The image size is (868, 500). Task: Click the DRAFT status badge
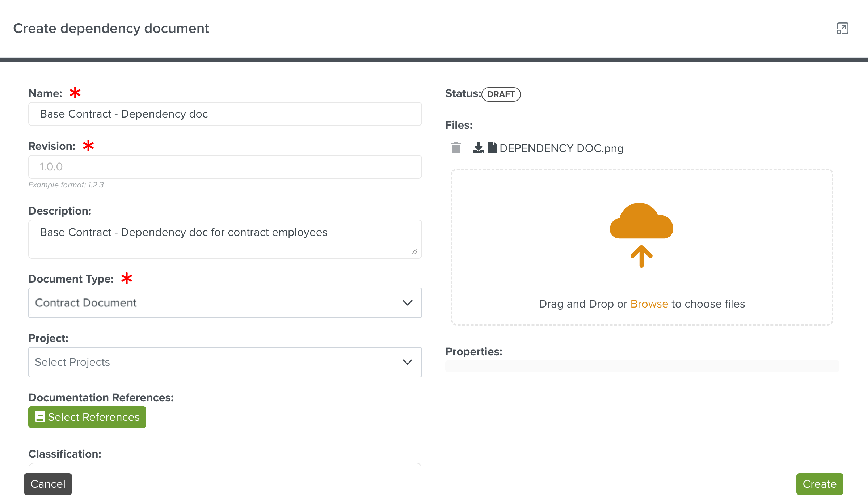tap(501, 94)
